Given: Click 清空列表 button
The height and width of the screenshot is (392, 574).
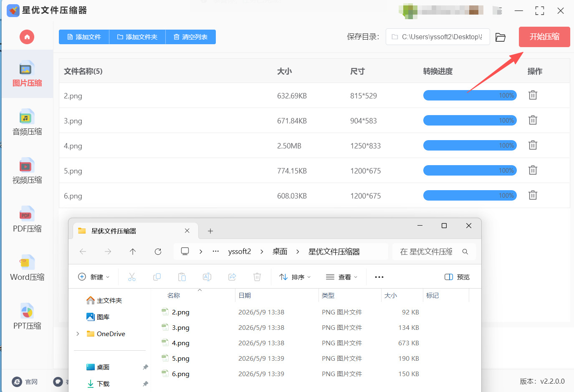Looking at the screenshot, I should click(x=191, y=37).
